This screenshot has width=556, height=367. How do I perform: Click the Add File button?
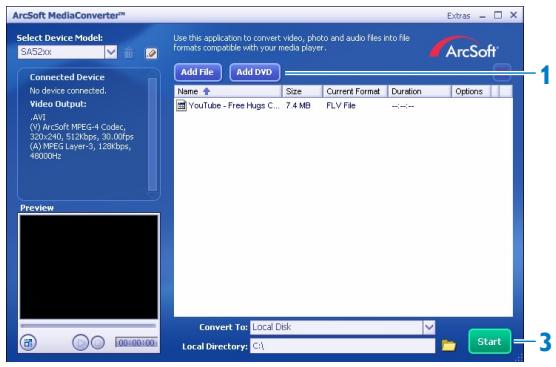pos(198,72)
